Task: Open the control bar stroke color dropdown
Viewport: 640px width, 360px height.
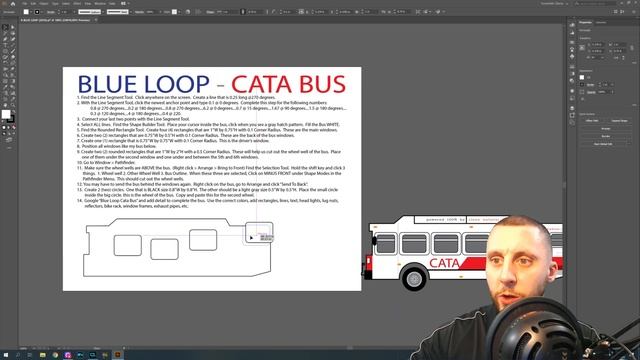Action: tap(42, 12)
